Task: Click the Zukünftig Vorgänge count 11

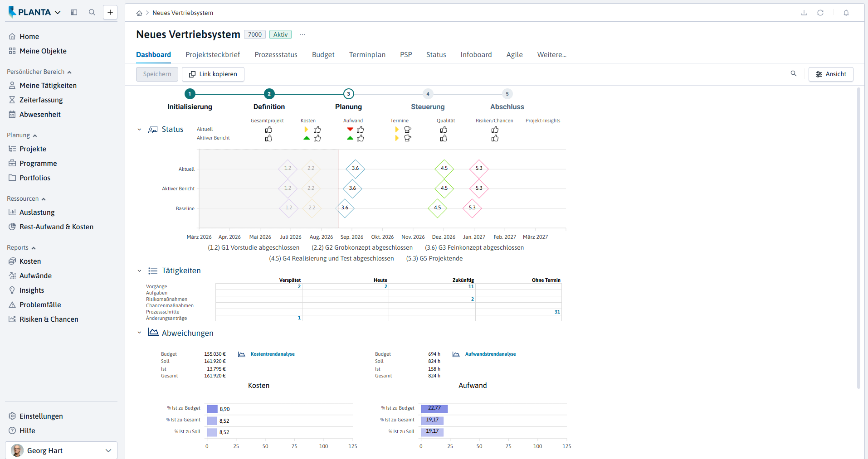Action: coord(471,286)
